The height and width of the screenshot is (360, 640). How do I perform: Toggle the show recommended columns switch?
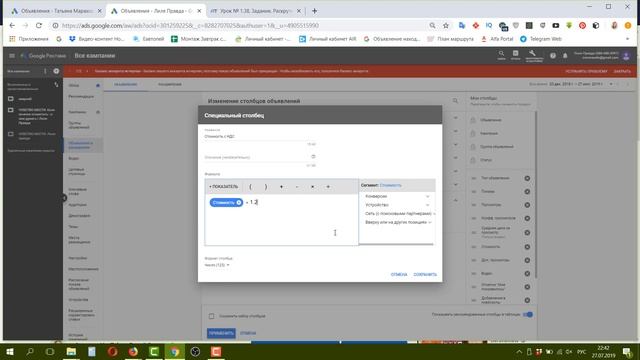pos(528,315)
